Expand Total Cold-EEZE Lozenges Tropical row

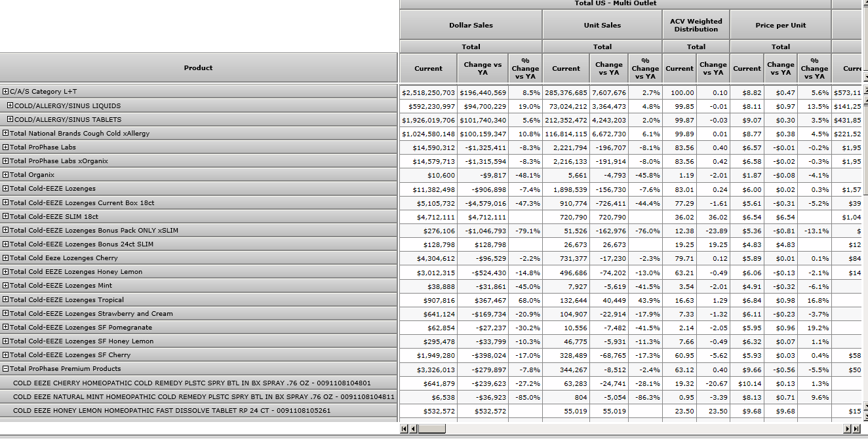coord(6,300)
